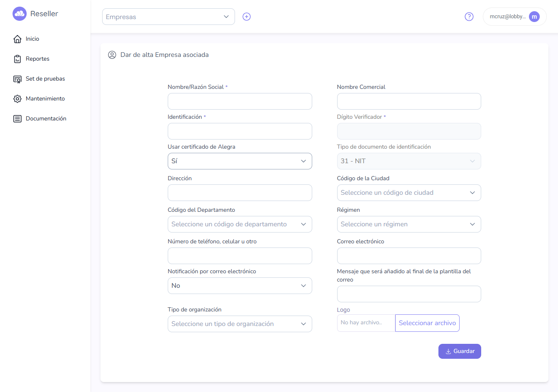This screenshot has height=392, width=558.
Task: Open the Tipo de organización dropdown
Action: pyautogui.click(x=240, y=324)
